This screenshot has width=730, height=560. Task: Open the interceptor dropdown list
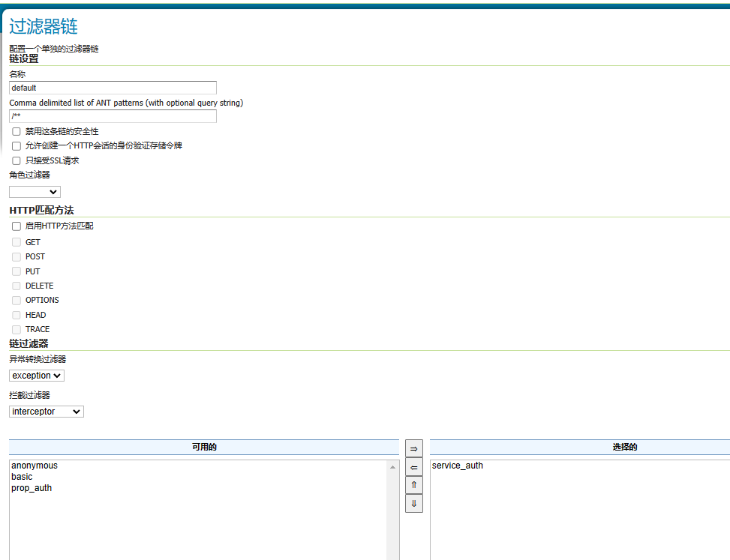tap(47, 412)
